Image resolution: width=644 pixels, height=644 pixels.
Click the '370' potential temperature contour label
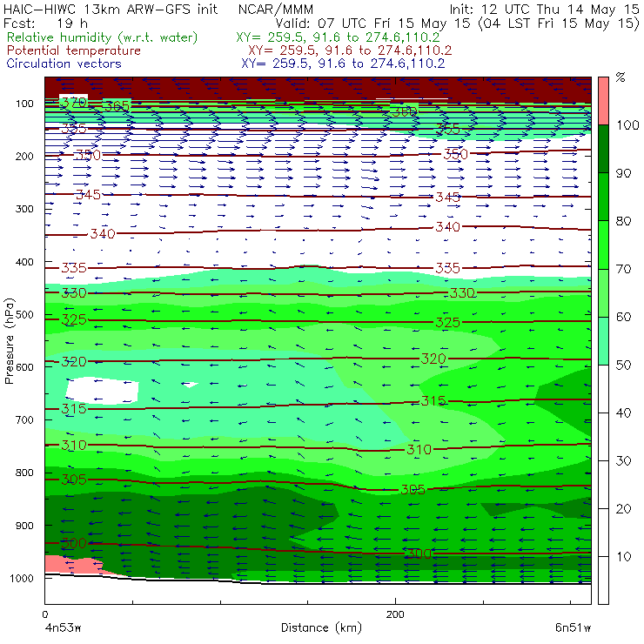(x=73, y=101)
